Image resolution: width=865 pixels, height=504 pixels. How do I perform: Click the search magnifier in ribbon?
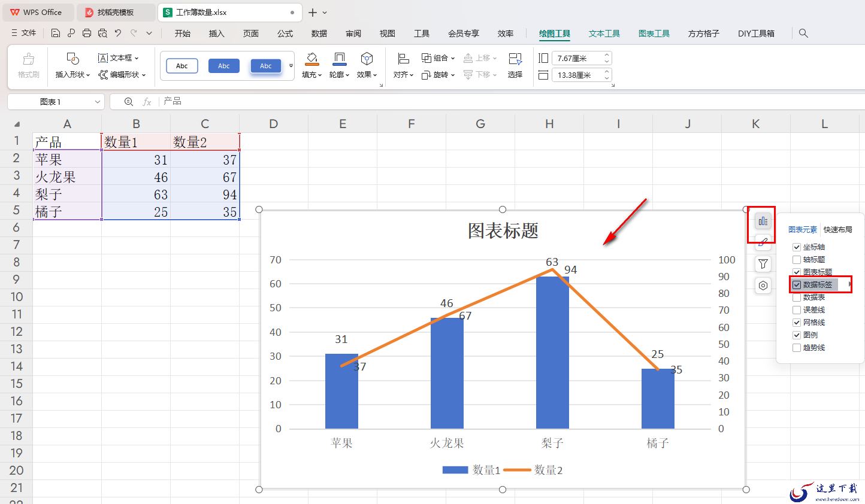[803, 34]
